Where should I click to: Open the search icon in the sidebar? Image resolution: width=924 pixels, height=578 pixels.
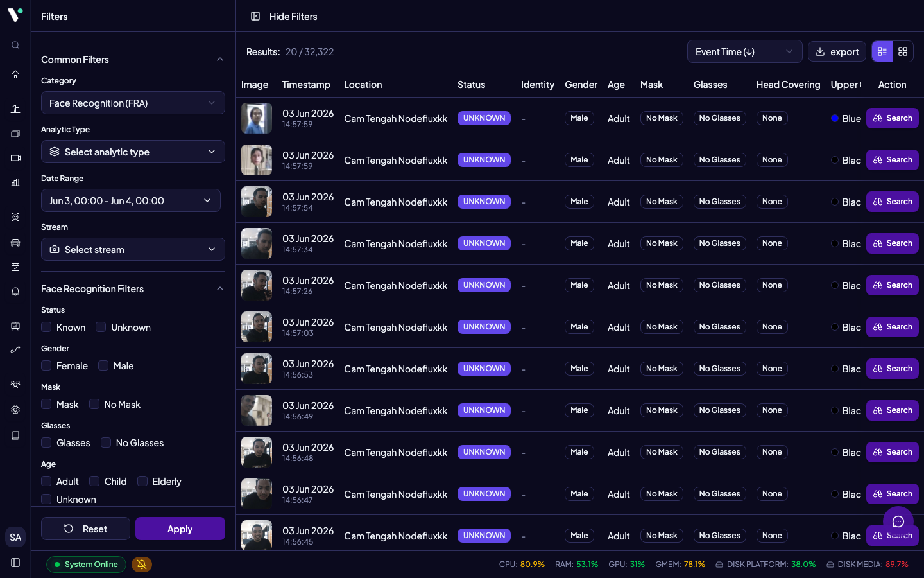coord(15,45)
